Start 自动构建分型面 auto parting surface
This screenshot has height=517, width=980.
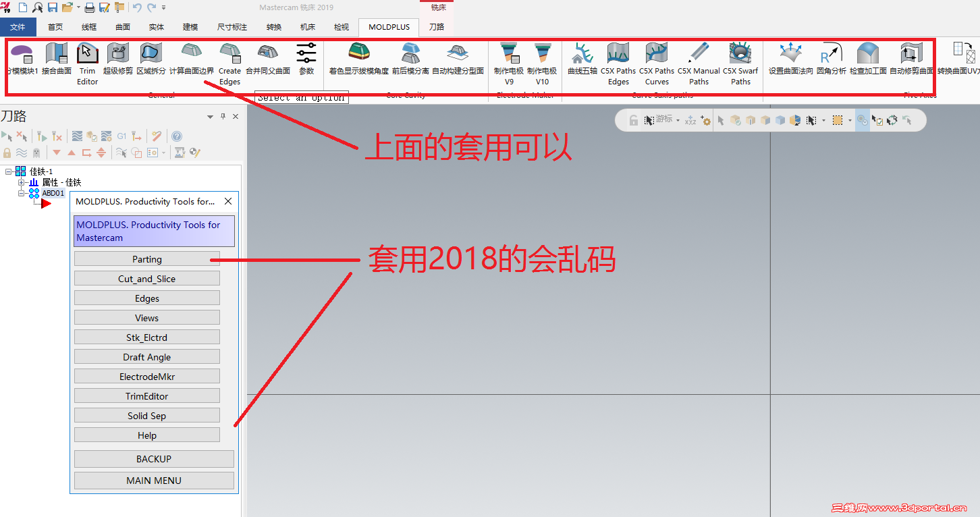pyautogui.click(x=458, y=59)
